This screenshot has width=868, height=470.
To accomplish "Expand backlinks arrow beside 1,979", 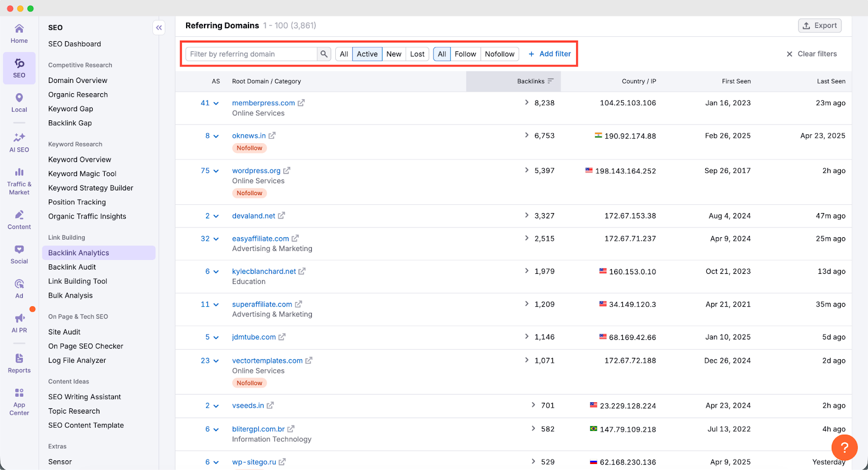I will (x=527, y=271).
